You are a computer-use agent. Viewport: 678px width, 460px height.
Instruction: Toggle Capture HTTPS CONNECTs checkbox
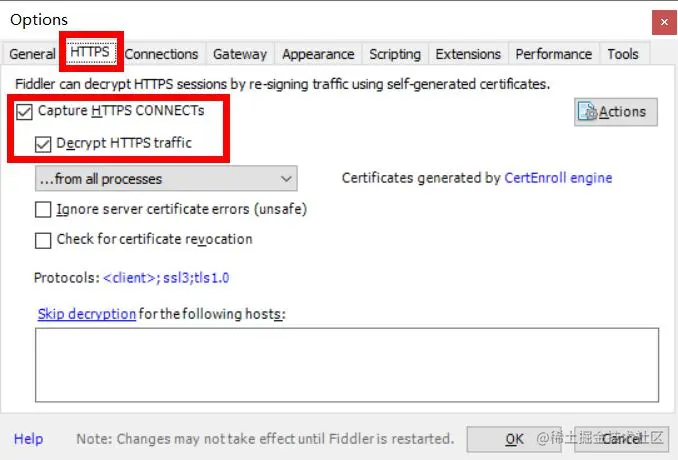24,112
